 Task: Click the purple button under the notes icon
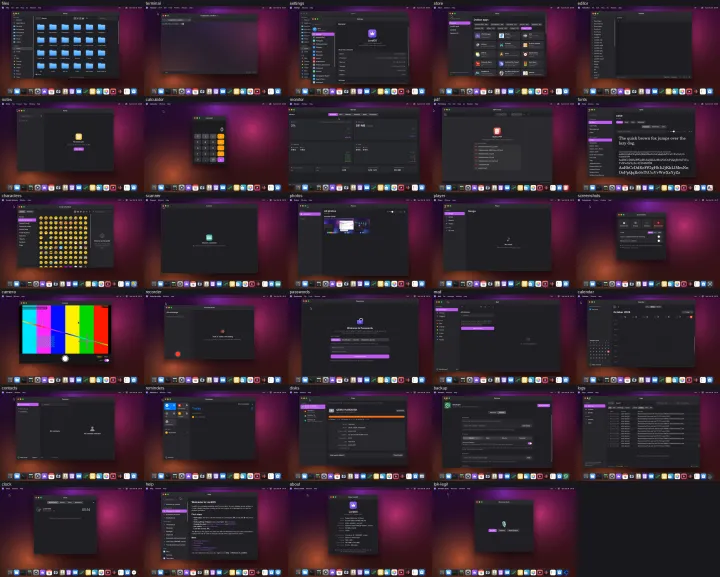point(79,149)
